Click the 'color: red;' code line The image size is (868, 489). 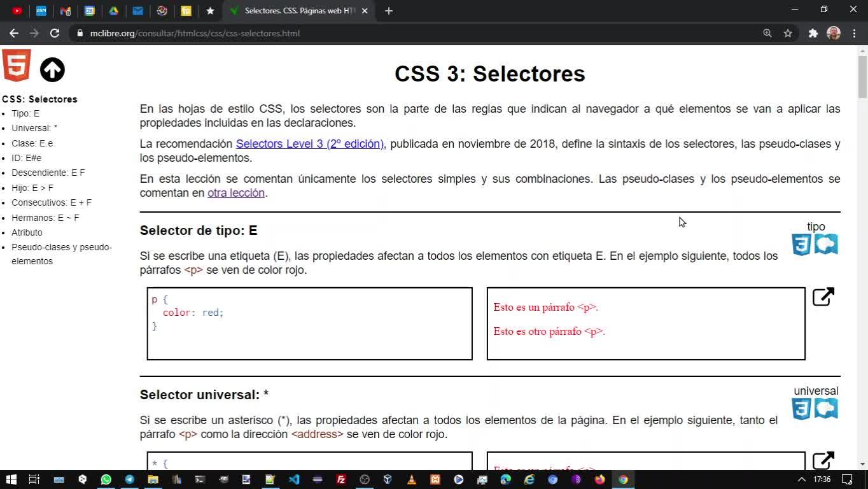point(193,313)
